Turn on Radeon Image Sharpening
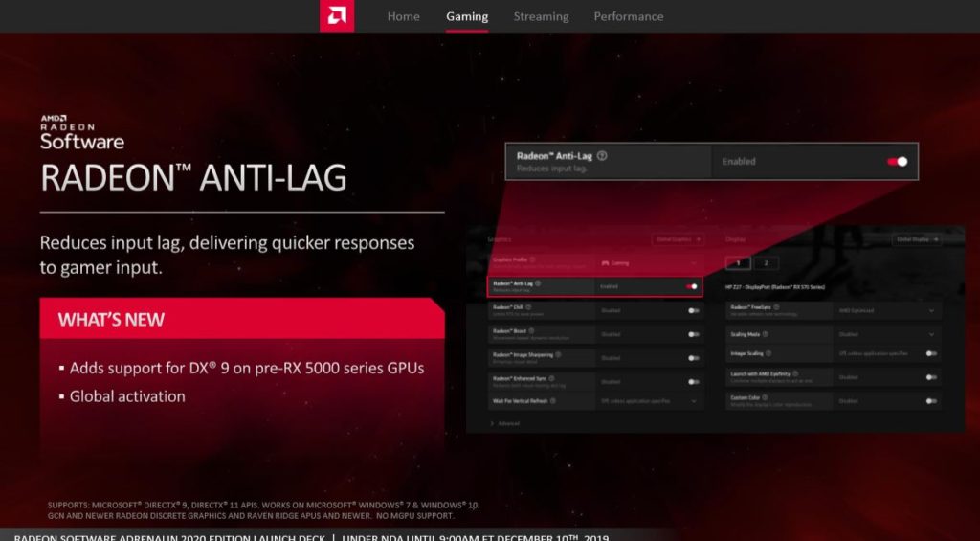The height and width of the screenshot is (541, 980). tap(693, 357)
